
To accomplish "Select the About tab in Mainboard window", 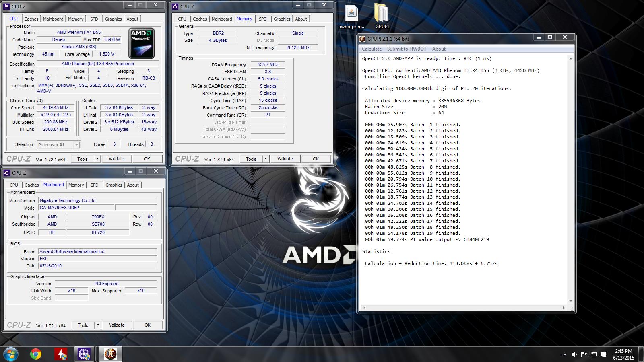I will point(133,185).
